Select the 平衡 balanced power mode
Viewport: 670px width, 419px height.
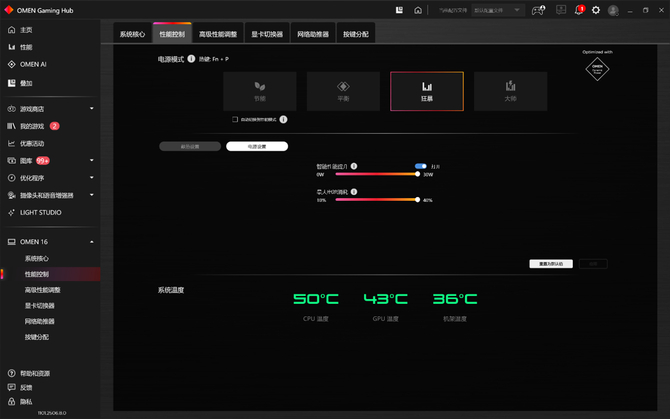tap(343, 91)
